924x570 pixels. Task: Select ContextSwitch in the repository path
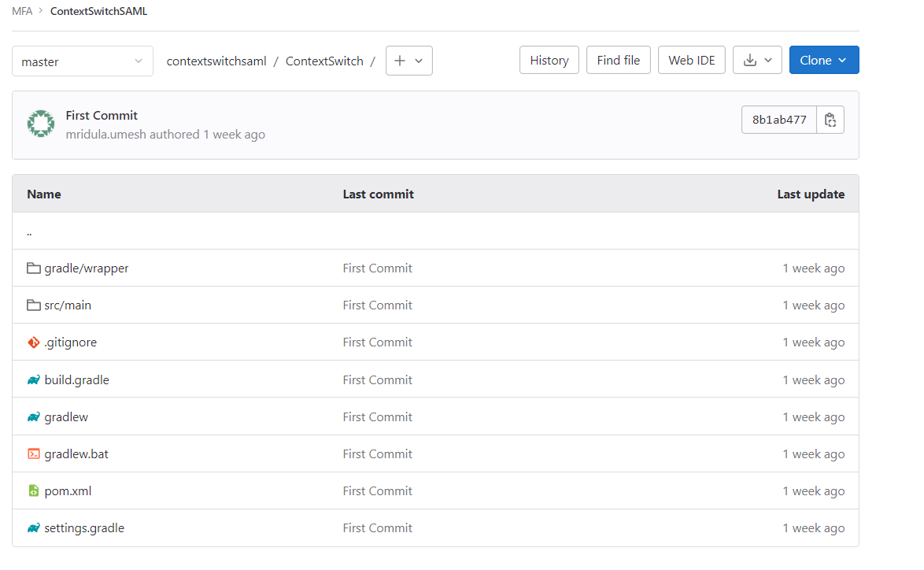[x=324, y=61]
